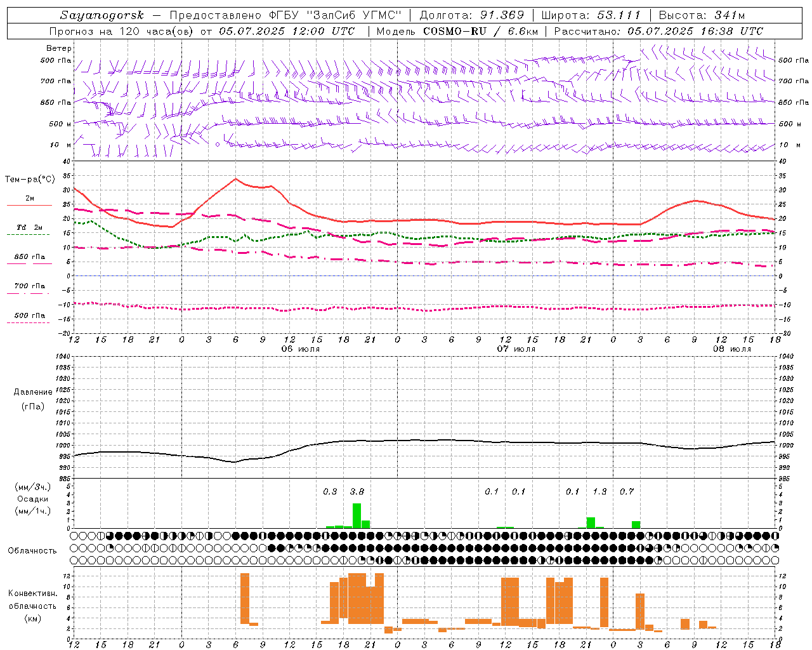Click the date label 08 июля

click(732, 349)
